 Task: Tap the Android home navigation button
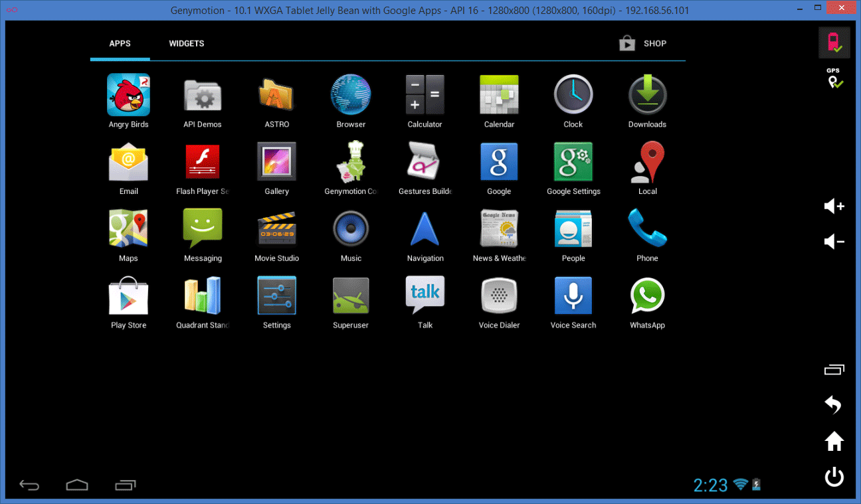coord(77,485)
